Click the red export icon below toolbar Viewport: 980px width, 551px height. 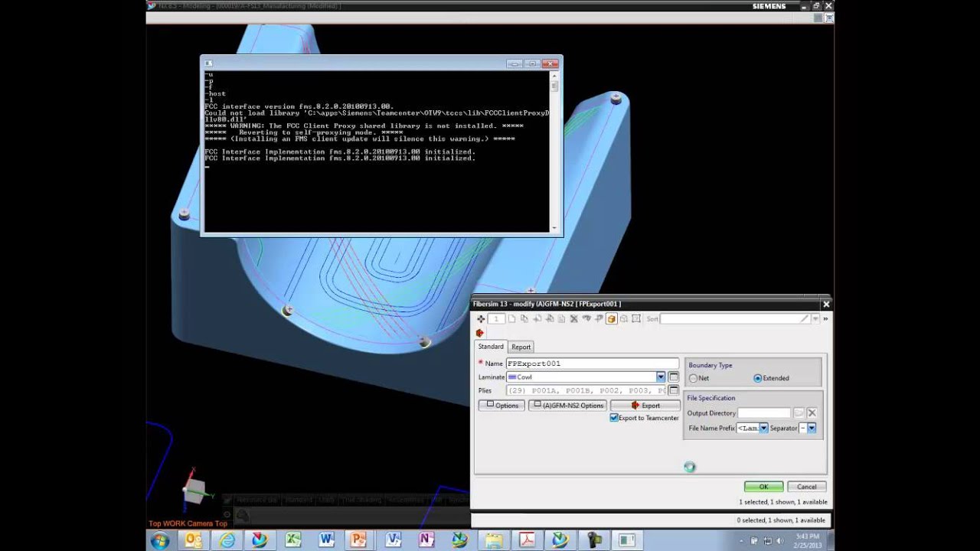point(480,333)
